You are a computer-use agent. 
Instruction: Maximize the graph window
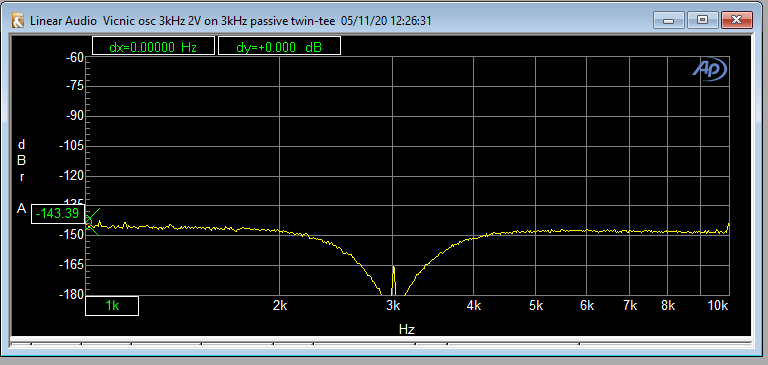[702, 21]
